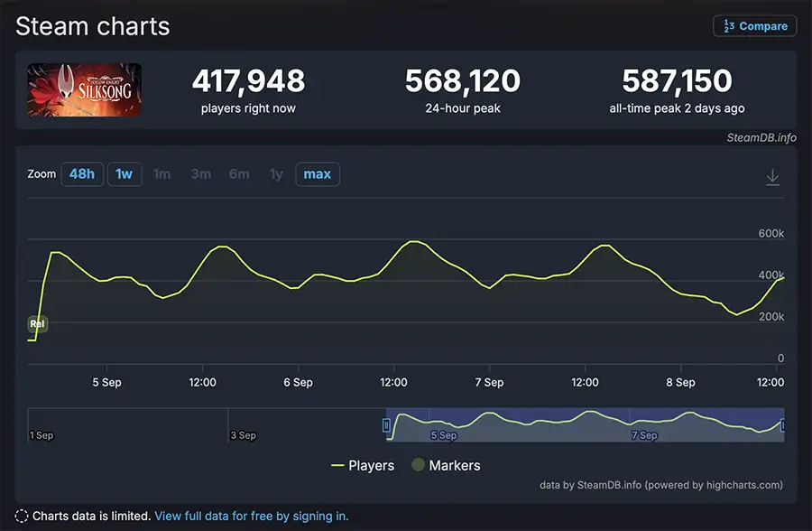
Task: Click the Rel release marker on the chart
Action: point(37,324)
